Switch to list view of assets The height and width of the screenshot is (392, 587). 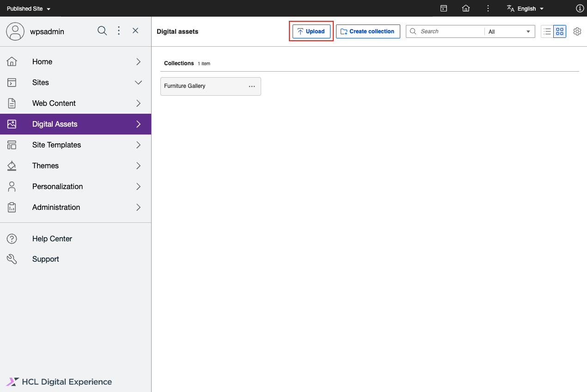tap(547, 31)
